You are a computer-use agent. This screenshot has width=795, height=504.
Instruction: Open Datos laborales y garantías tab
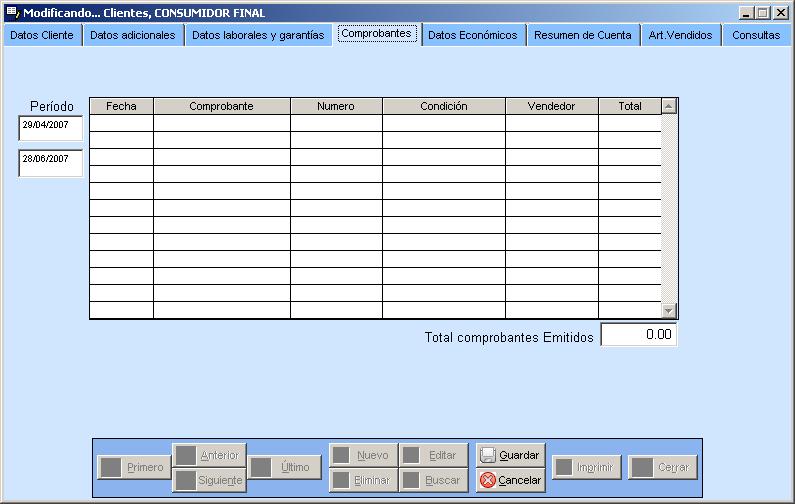[x=258, y=35]
